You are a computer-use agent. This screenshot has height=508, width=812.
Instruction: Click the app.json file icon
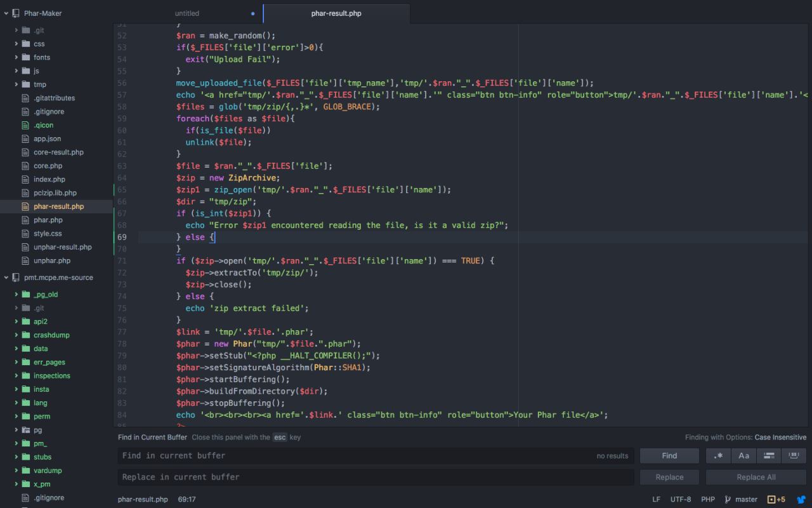pyautogui.click(x=26, y=138)
